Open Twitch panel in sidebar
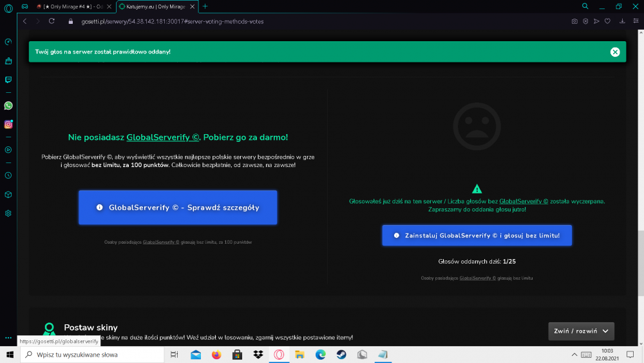Screen dimensions: 644x363 8,80
